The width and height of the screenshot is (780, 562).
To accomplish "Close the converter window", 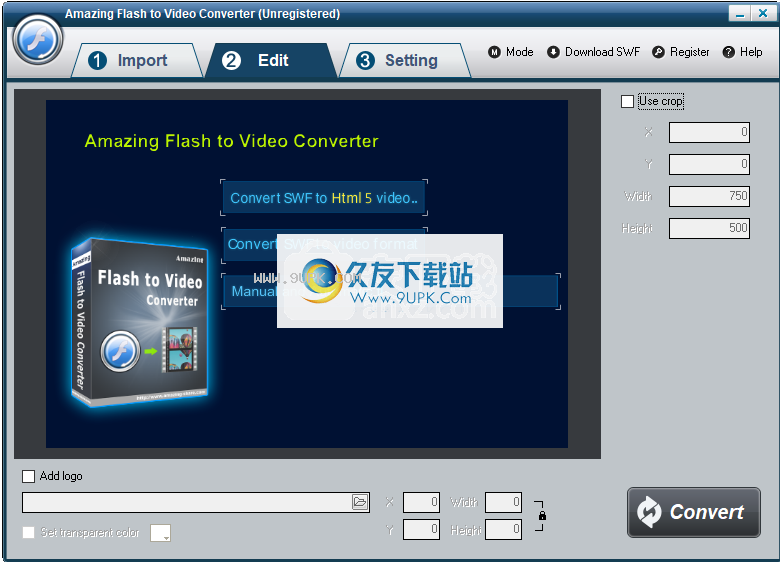I will coord(763,13).
